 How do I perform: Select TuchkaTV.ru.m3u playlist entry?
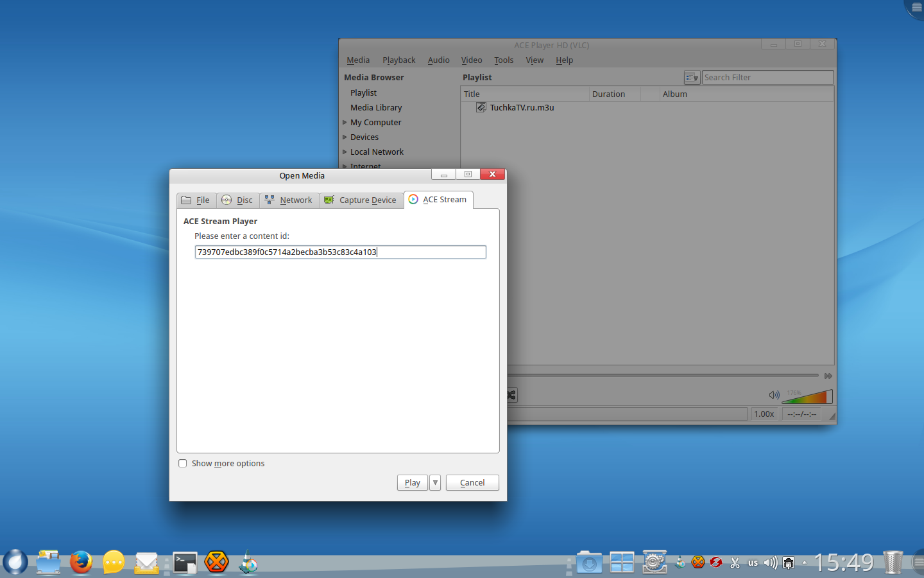(522, 108)
